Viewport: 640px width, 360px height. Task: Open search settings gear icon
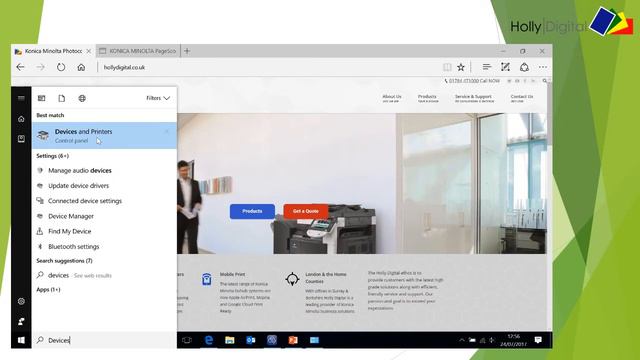[x=21, y=301]
